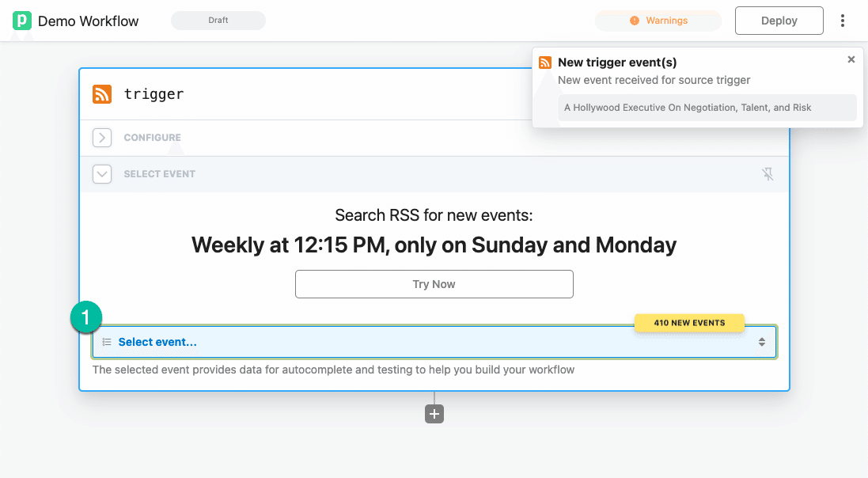Click the Select Event section header
Screen dimensions: 868x478
coord(160,174)
